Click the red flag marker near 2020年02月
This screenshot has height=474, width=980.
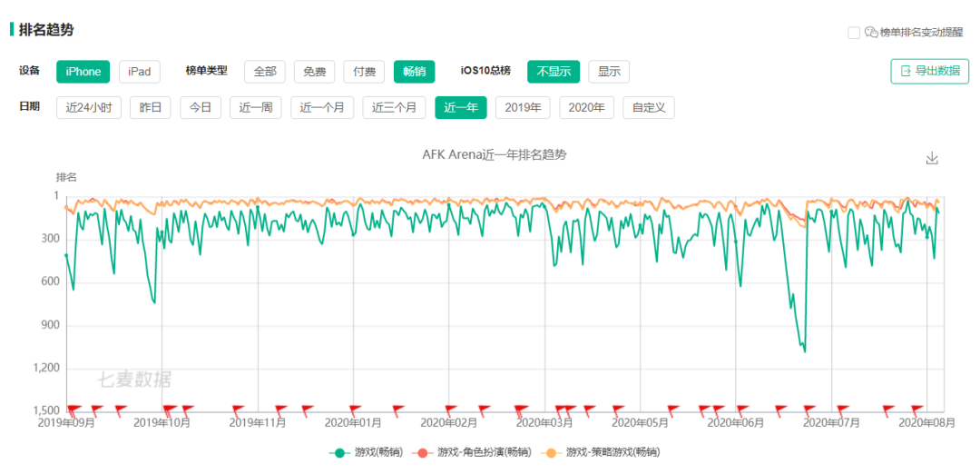(451, 410)
